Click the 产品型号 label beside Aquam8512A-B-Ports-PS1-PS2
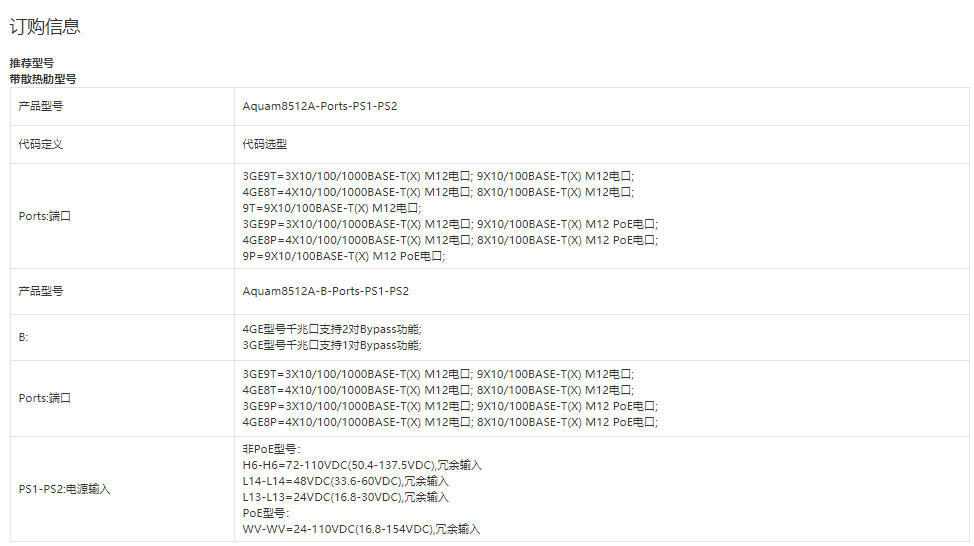 41,291
